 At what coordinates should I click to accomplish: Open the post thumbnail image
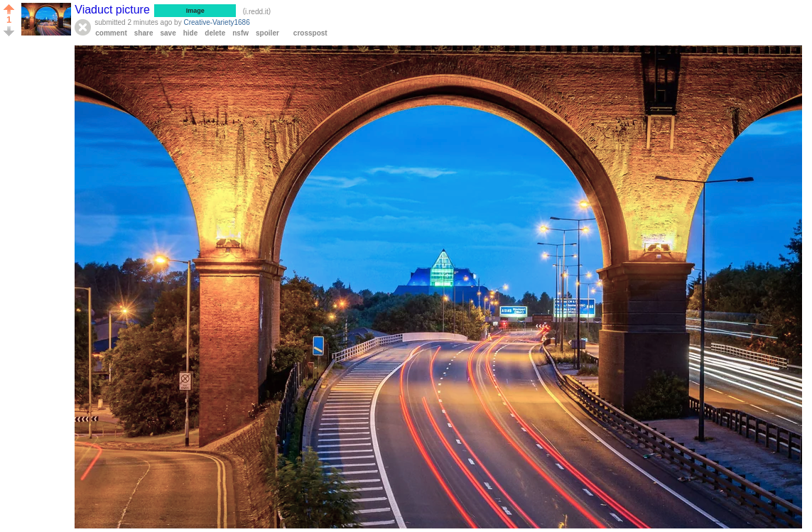point(46,19)
